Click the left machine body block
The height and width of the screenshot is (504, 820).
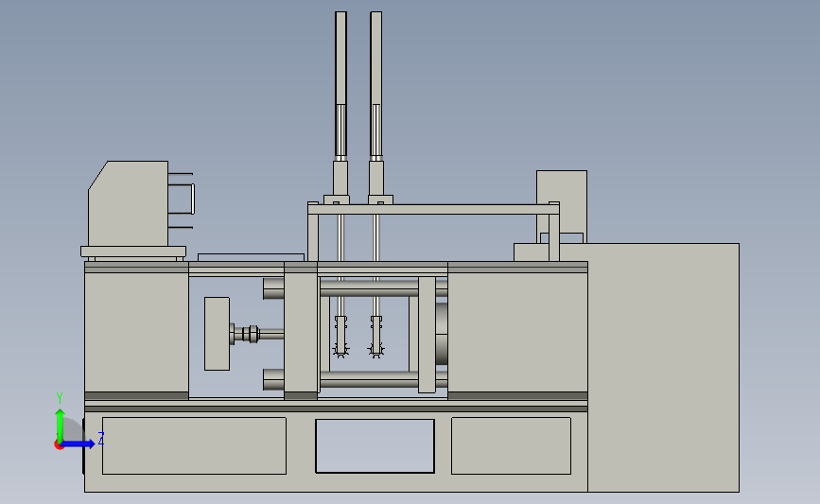pos(136,330)
